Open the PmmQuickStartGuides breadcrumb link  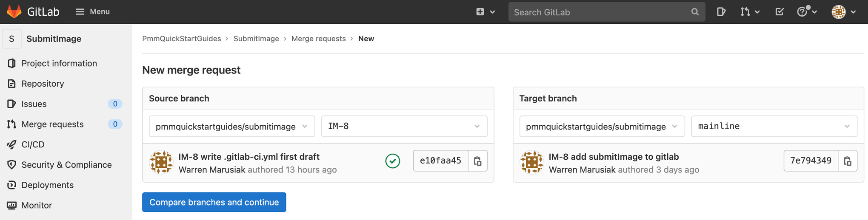(181, 39)
